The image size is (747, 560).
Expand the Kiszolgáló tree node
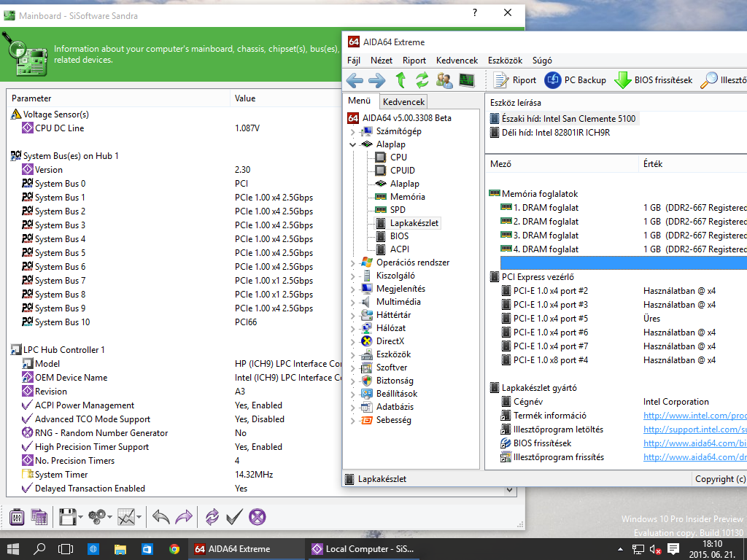pyautogui.click(x=353, y=276)
